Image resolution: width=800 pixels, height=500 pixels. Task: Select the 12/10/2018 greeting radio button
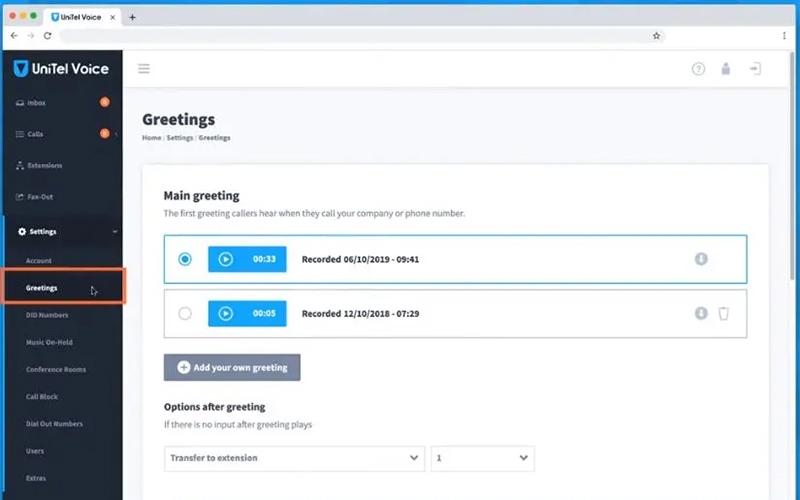click(185, 313)
